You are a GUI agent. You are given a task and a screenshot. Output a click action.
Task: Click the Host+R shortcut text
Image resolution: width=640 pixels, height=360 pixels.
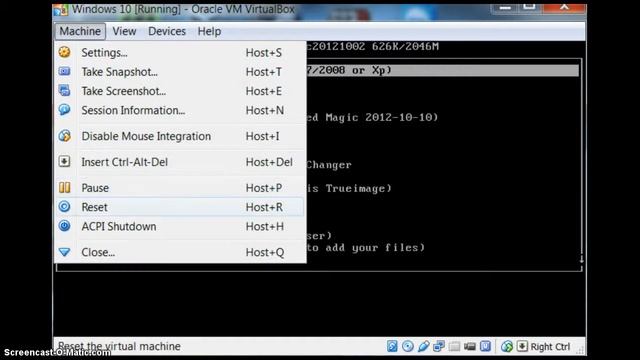tap(264, 207)
